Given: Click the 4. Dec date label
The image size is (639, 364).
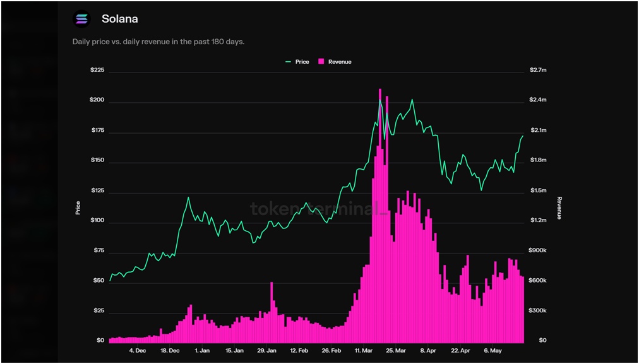Looking at the screenshot, I should (x=138, y=351).
